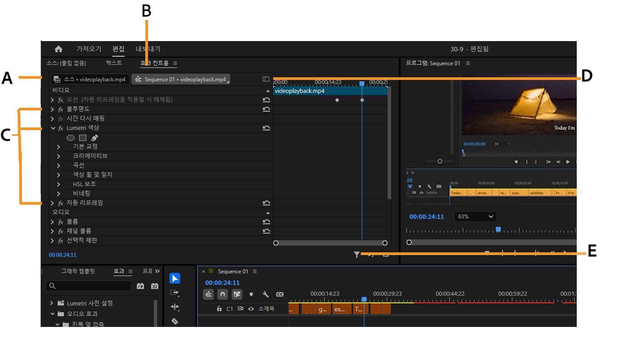Expand the 곡선 section

(59, 166)
